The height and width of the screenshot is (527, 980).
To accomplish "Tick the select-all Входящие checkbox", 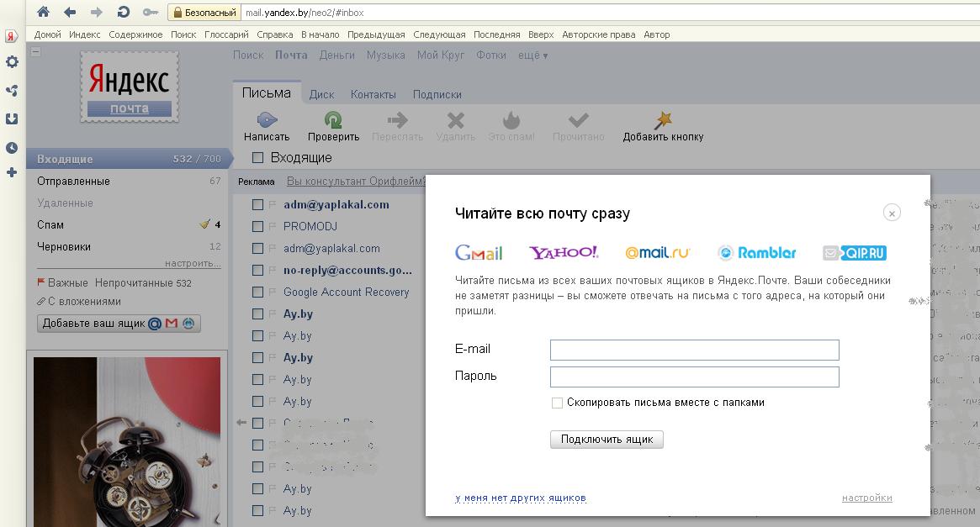I will 257,158.
